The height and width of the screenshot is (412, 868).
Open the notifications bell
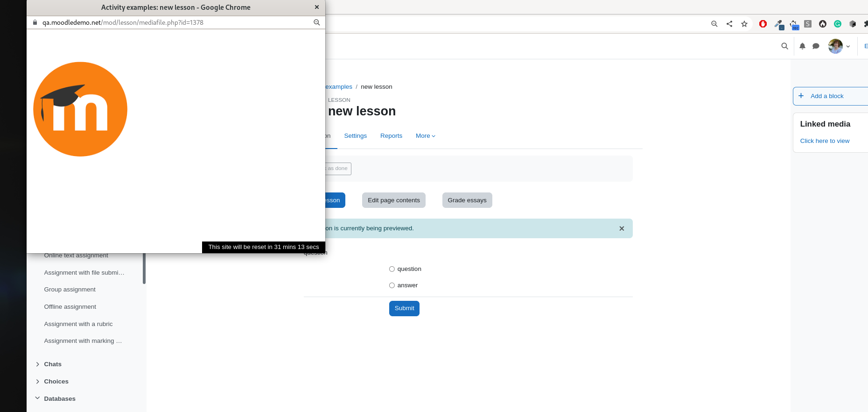pyautogui.click(x=802, y=46)
